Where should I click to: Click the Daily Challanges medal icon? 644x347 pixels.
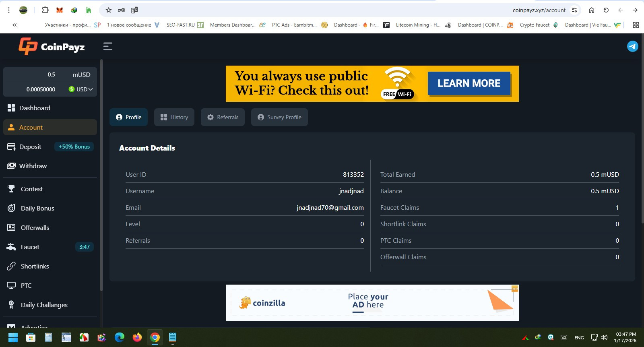pyautogui.click(x=11, y=305)
